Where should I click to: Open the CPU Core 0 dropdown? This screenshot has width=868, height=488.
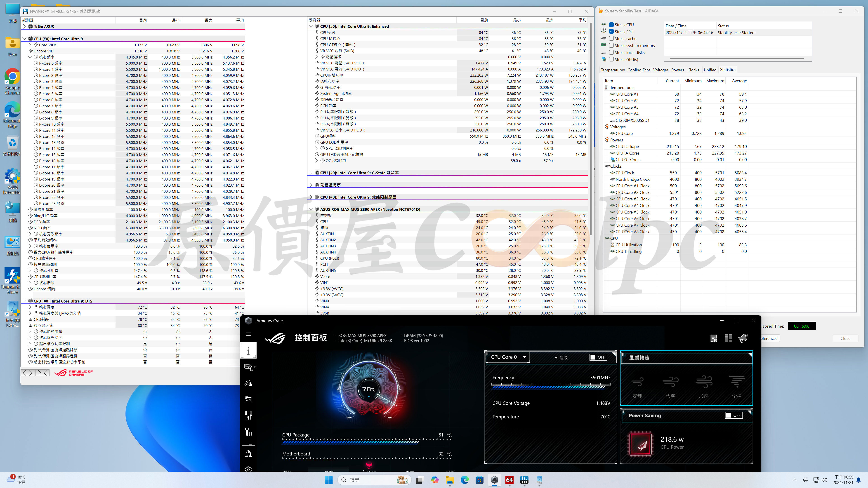coord(508,357)
